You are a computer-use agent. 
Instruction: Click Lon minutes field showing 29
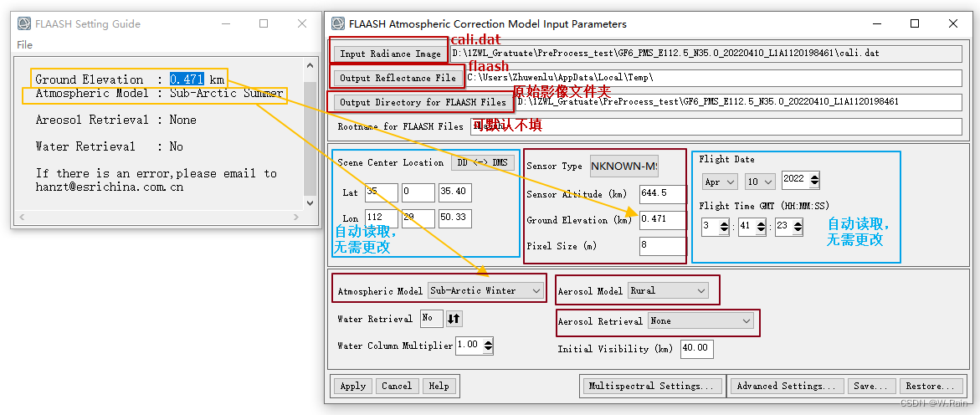(x=418, y=218)
